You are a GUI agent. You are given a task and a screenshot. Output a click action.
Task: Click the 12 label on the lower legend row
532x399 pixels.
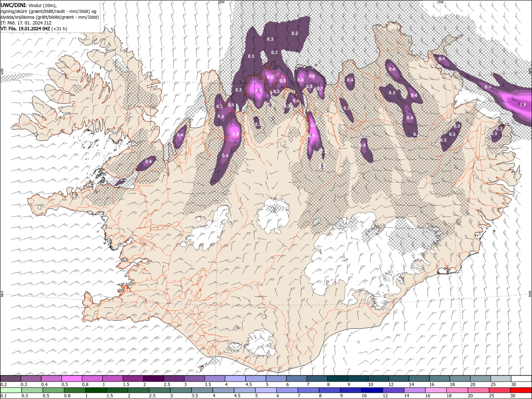(385, 396)
